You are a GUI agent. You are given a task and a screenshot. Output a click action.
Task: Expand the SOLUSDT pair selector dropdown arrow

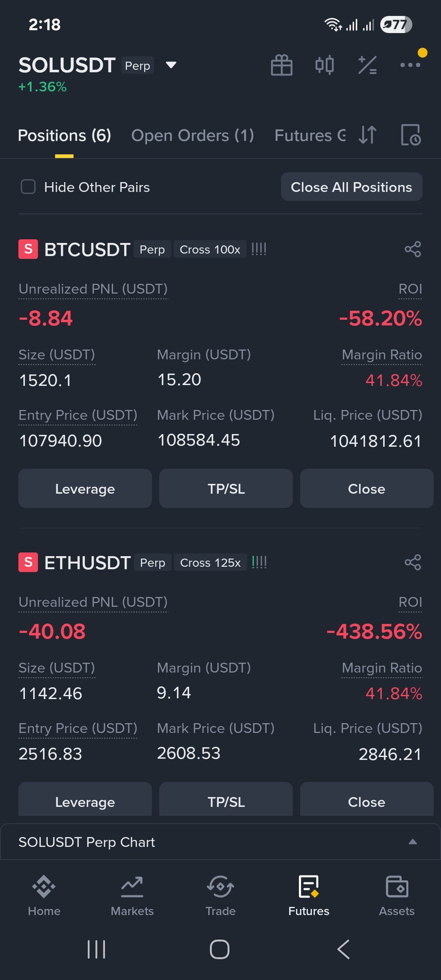click(171, 65)
